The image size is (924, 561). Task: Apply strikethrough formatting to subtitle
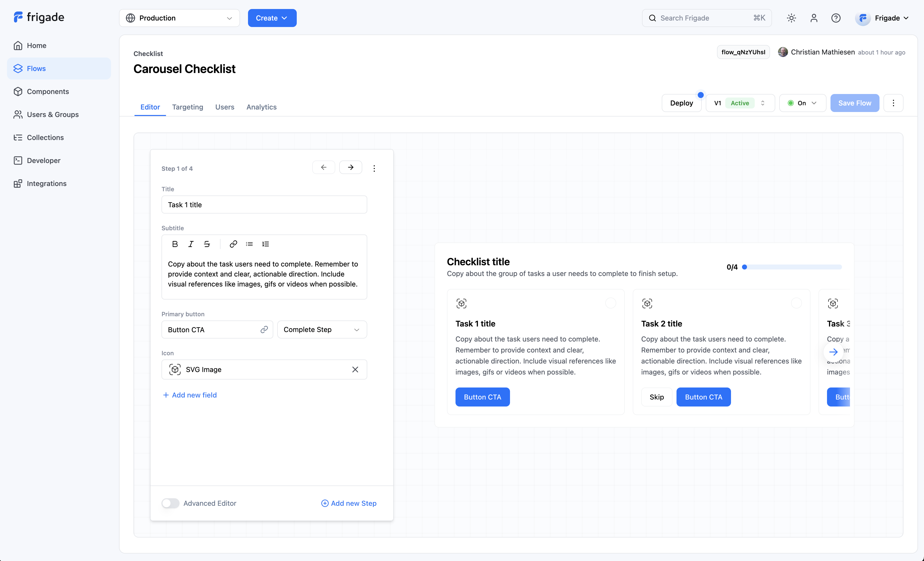(206, 244)
